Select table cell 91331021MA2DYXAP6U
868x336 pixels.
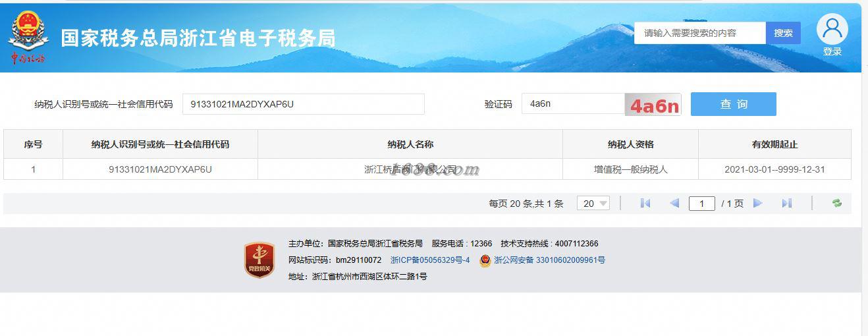coord(160,169)
